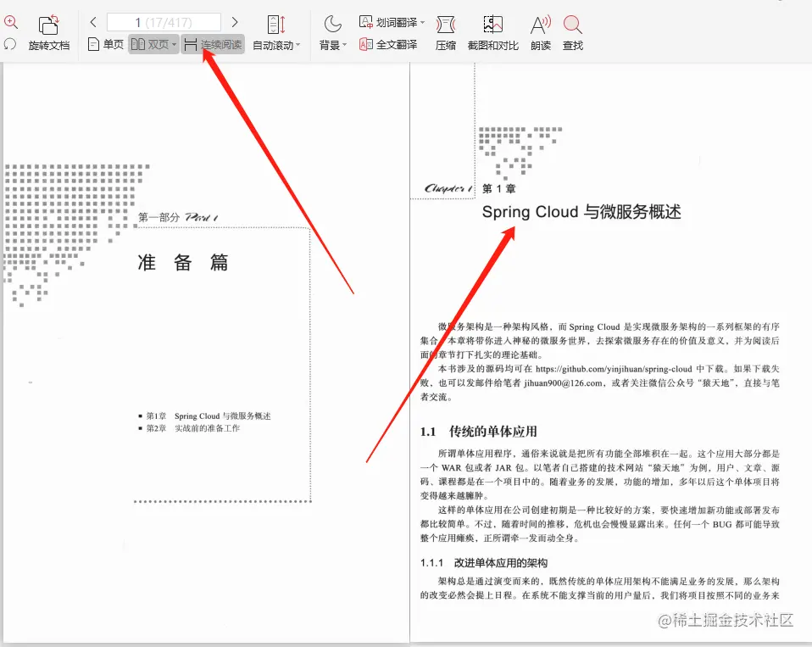Screen dimensions: 812x647
Task: Switch to 单页 single page view
Action: click(106, 45)
